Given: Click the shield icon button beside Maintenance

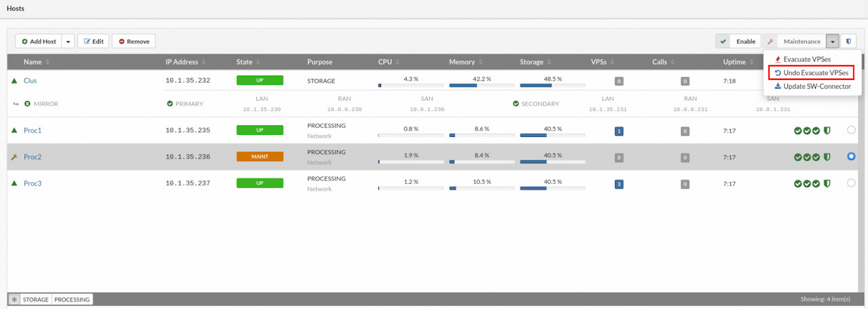Looking at the screenshot, I should tap(849, 41).
